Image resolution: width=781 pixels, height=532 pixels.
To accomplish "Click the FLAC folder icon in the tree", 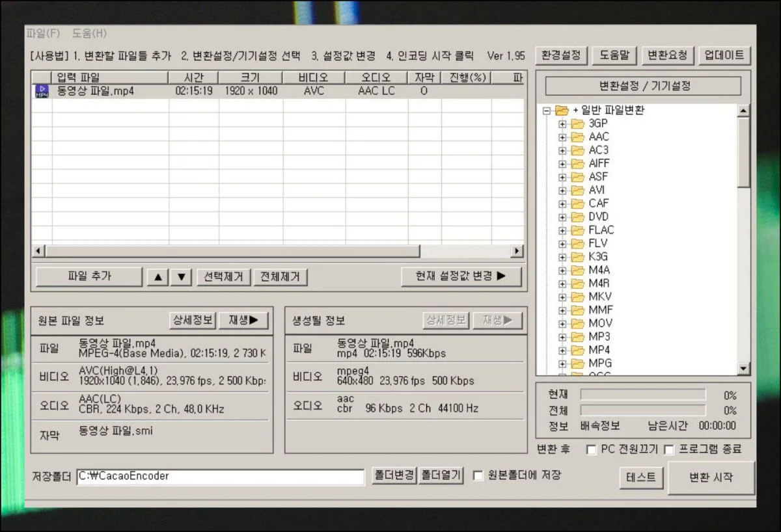I will click(x=577, y=230).
